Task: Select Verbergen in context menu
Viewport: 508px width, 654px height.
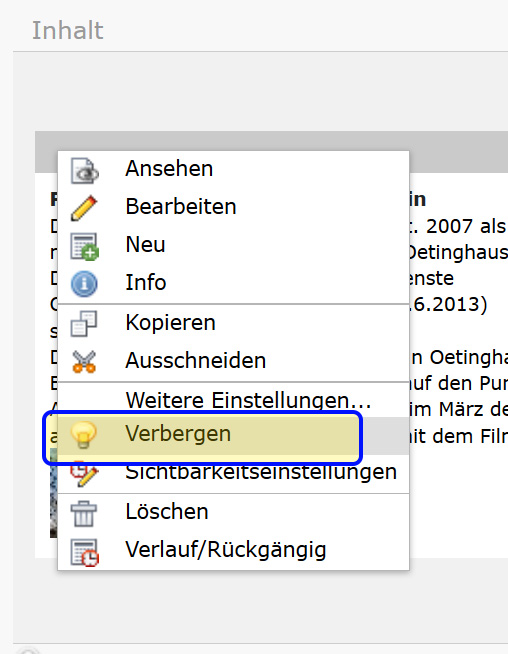Action: 178,433
